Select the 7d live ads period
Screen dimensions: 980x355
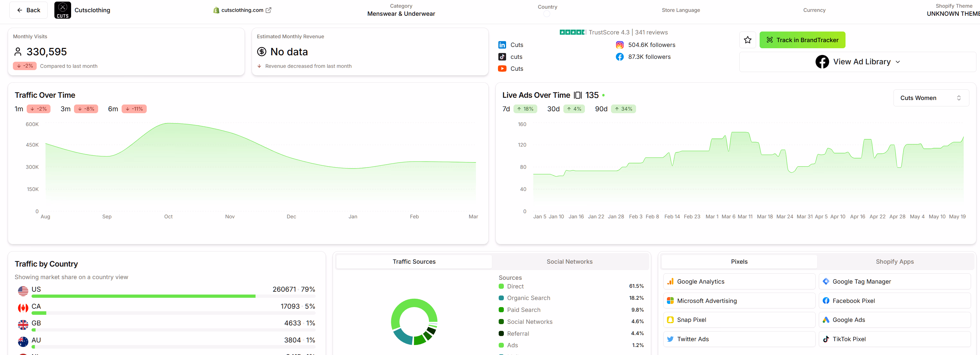pyautogui.click(x=519, y=109)
